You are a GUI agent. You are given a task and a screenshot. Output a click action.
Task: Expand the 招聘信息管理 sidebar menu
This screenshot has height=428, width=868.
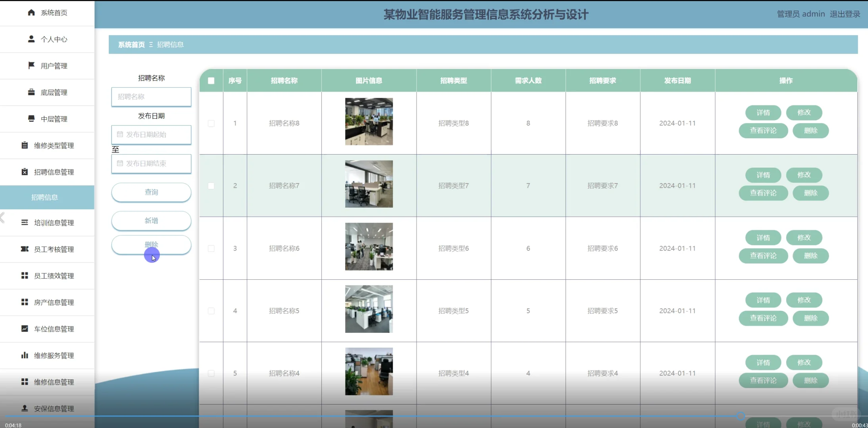(x=54, y=172)
